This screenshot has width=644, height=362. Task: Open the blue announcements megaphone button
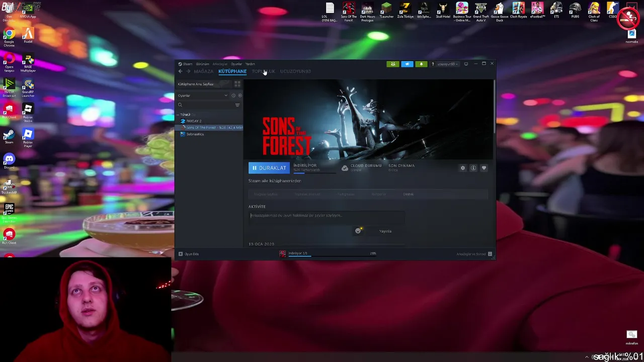click(407, 64)
